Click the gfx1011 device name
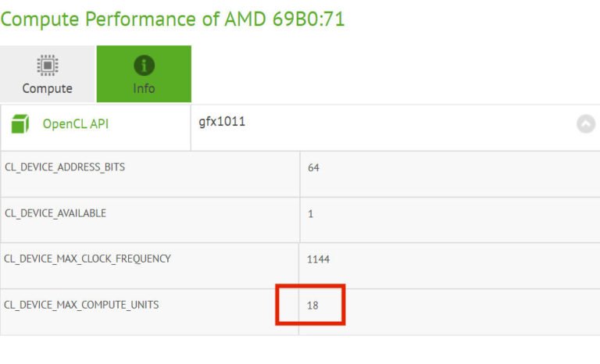The width and height of the screenshot is (600, 364). 222,122
